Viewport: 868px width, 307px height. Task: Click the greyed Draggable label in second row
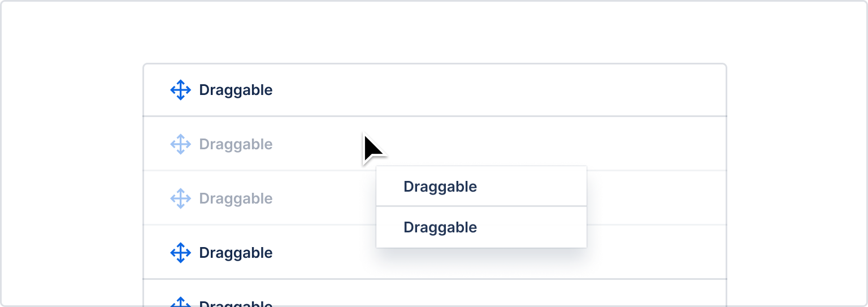236,145
